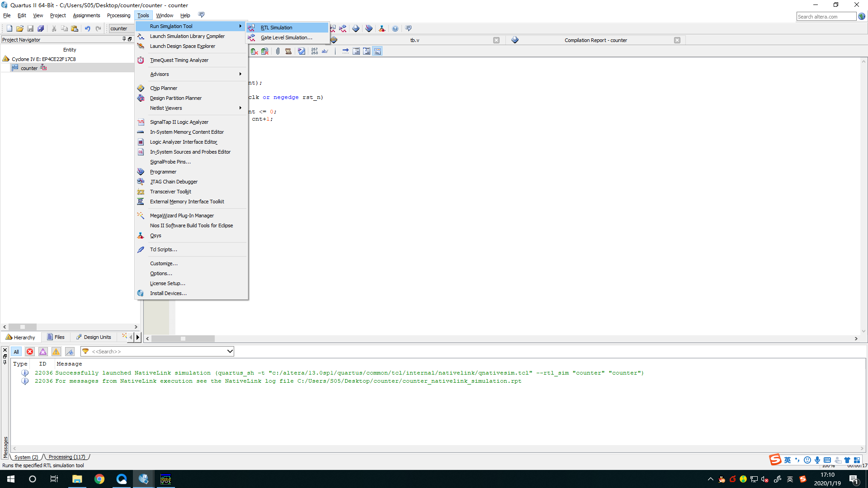Switch to Compilation Report - counter tab
Viewport: 868px width, 488px height.
[595, 40]
